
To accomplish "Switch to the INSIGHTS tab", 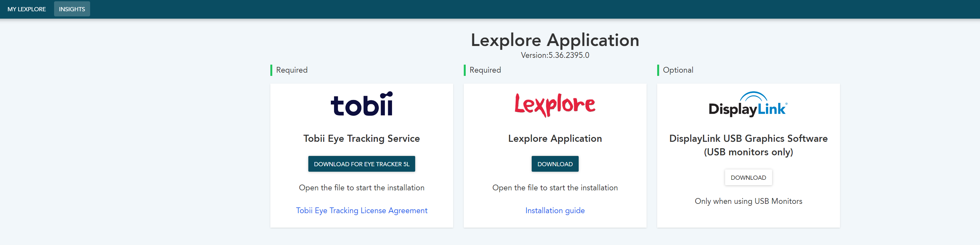I will [x=72, y=9].
